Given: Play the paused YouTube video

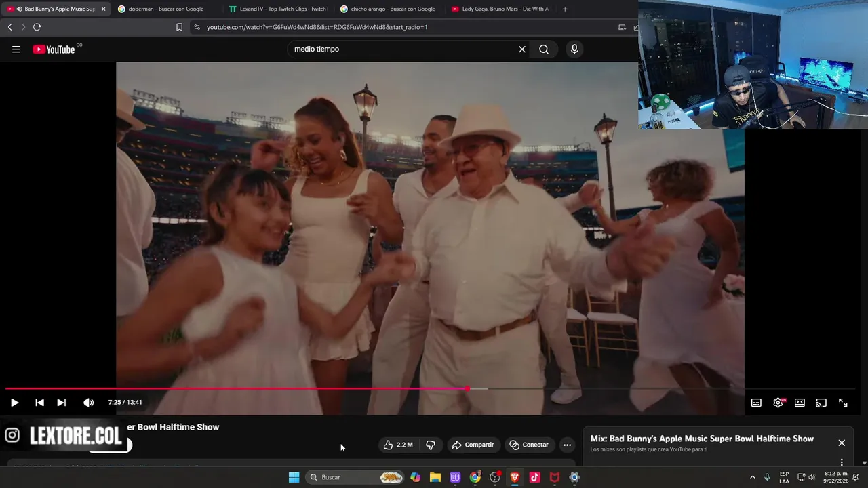Looking at the screenshot, I should pyautogui.click(x=14, y=403).
